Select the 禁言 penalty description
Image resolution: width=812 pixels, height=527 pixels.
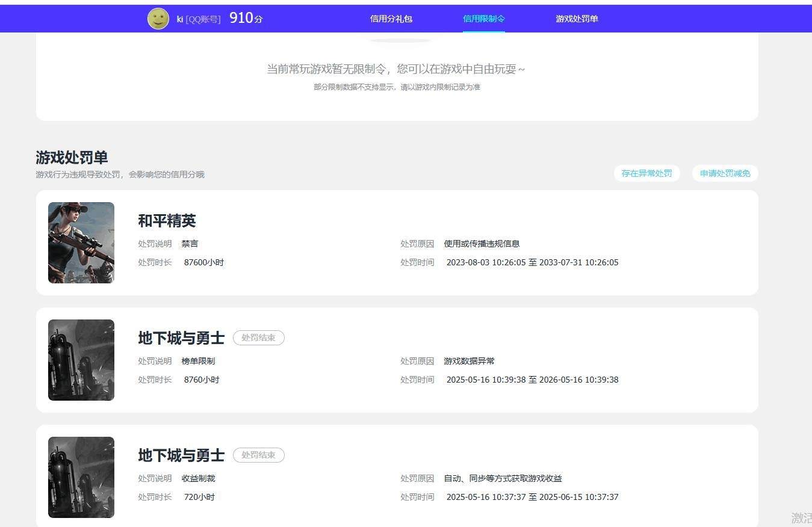coord(190,244)
